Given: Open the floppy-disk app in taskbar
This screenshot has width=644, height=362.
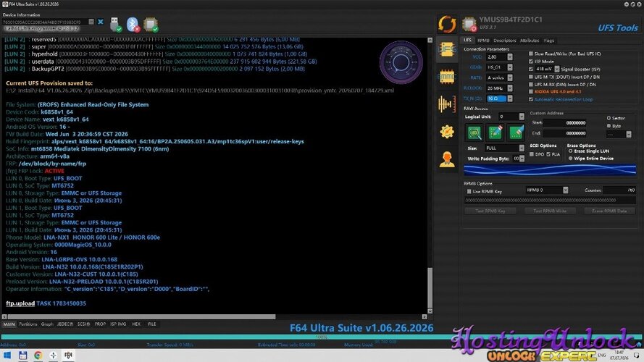Looking at the screenshot, I should 22,355.
